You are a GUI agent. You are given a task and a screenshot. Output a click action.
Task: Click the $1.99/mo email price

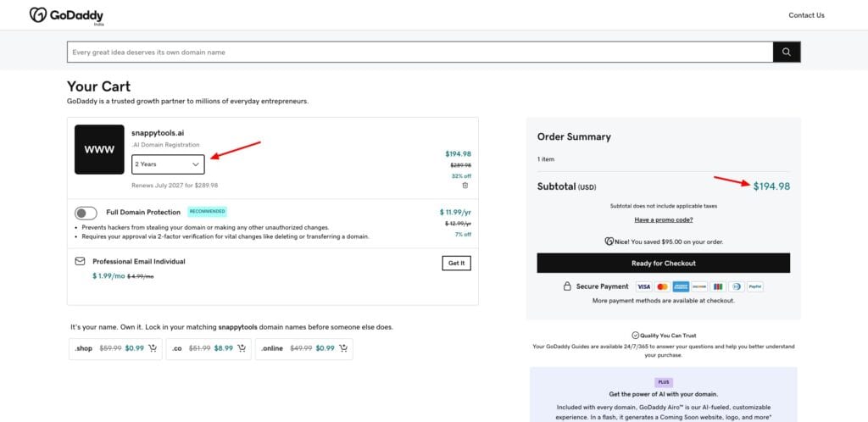(108, 275)
